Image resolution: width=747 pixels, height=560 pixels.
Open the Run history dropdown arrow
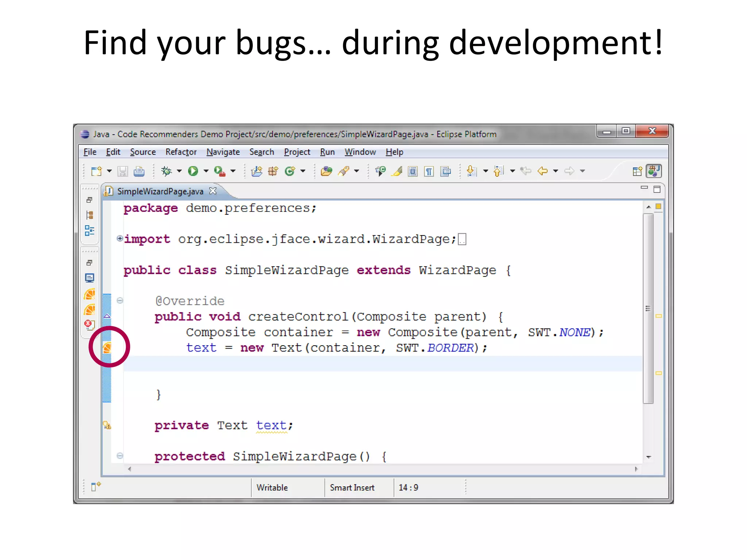[x=206, y=171]
